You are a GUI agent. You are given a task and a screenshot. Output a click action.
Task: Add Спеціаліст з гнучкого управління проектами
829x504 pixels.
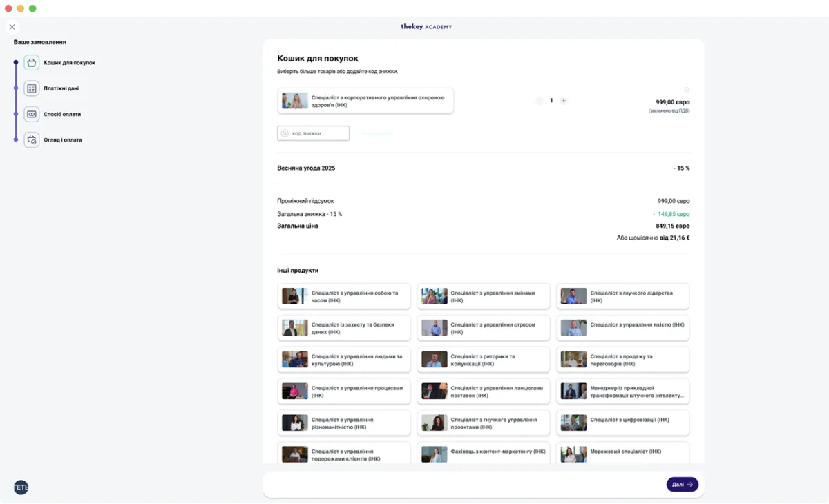484,423
